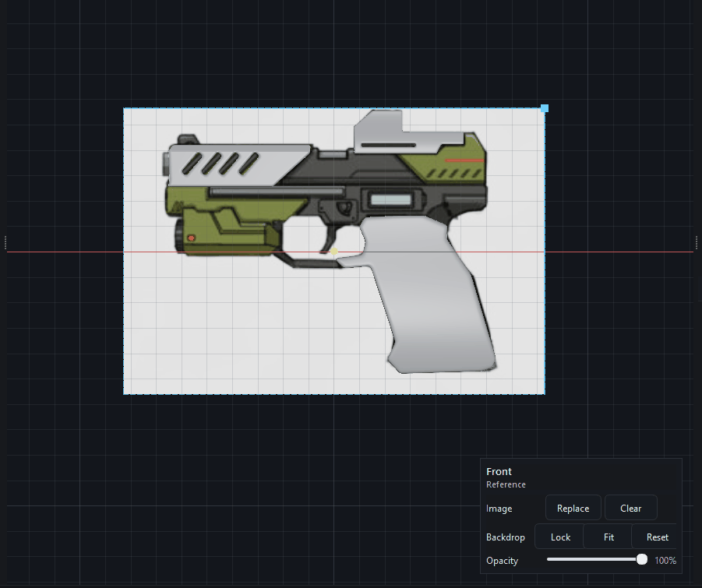Click the right edge panel grip

(x=697, y=242)
